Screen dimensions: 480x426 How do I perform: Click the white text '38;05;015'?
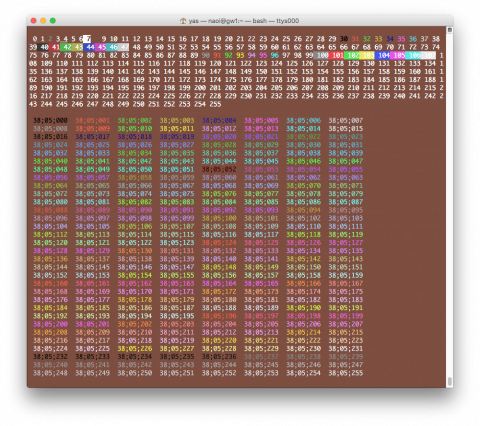coord(346,129)
